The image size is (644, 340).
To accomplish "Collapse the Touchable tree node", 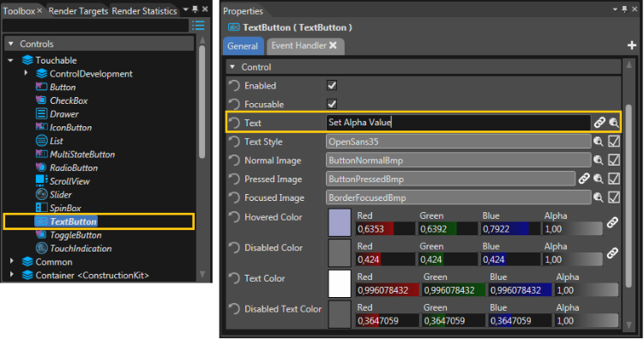I will pos(10,60).
